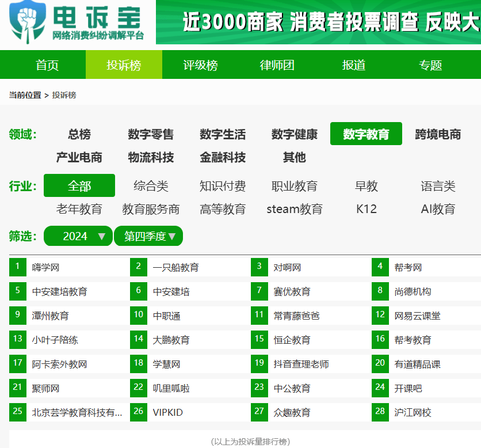The width and height of the screenshot is (481, 448).
Task: Pick the AI教育 industry option
Action: (438, 209)
